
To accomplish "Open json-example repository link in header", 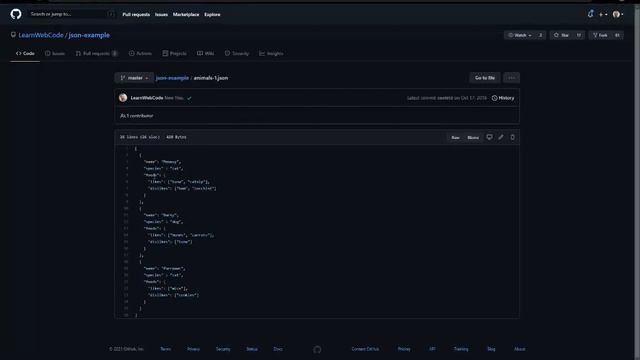I will click(x=89, y=35).
